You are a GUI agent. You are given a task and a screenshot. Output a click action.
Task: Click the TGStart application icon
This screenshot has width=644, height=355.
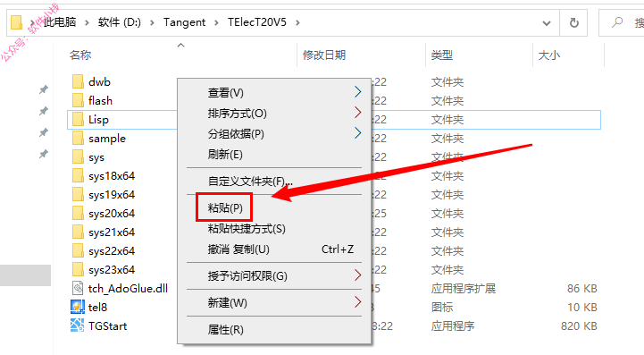[x=77, y=325]
